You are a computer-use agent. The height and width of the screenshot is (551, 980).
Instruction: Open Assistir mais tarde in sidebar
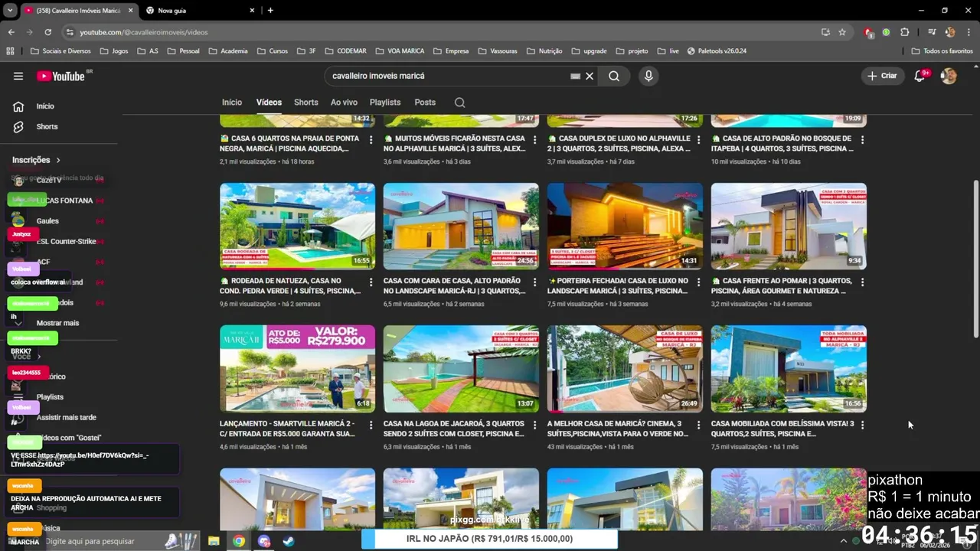click(x=66, y=417)
